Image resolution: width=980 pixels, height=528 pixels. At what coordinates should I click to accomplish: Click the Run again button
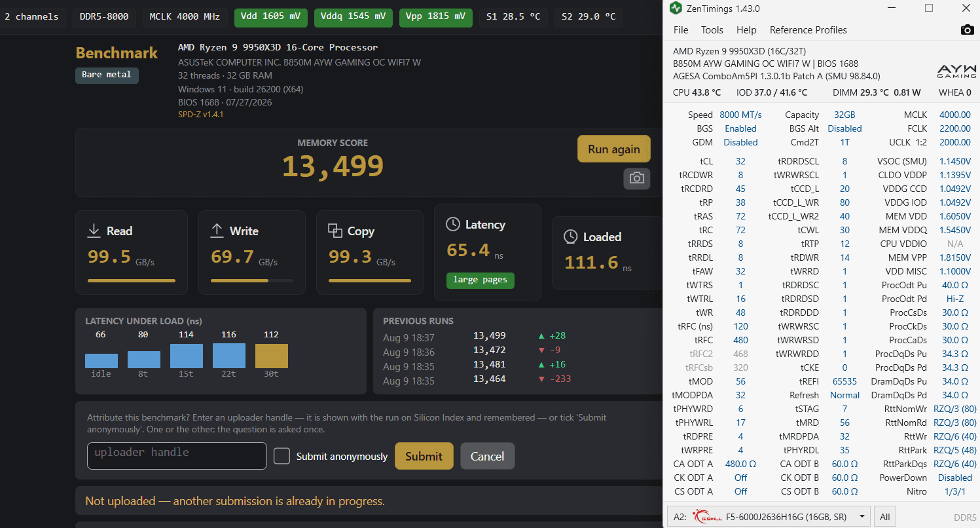tap(614, 149)
